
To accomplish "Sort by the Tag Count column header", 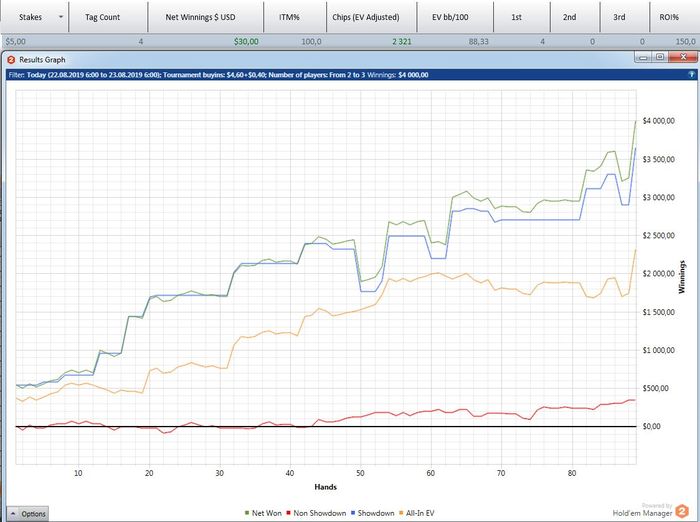I will pyautogui.click(x=102, y=17).
